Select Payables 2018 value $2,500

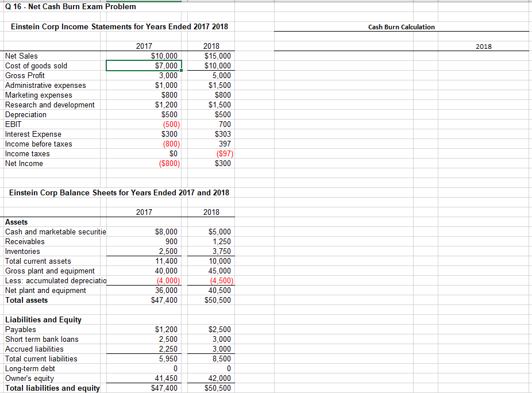(x=219, y=330)
